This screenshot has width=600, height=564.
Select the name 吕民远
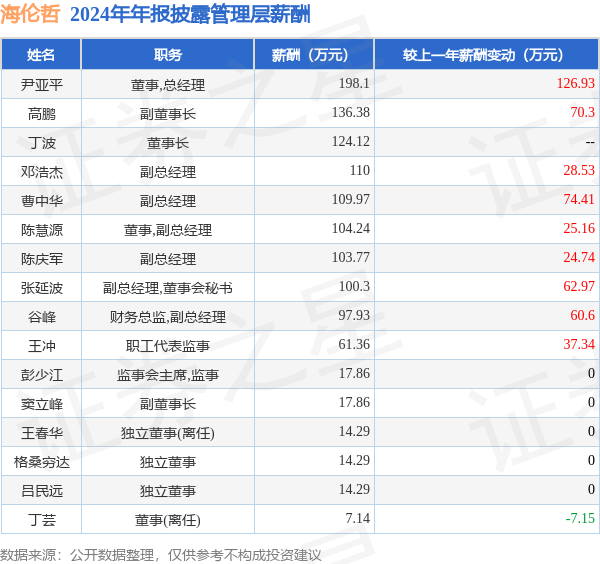[41, 491]
